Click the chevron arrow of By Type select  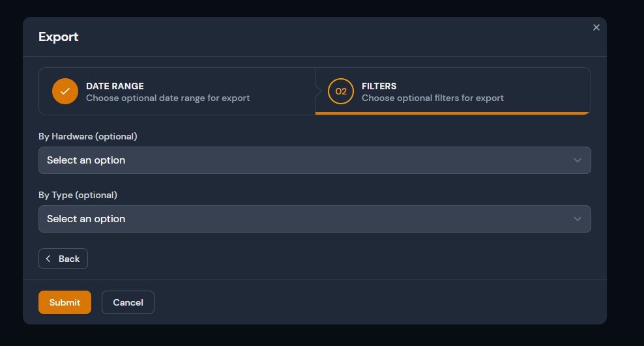click(x=577, y=219)
